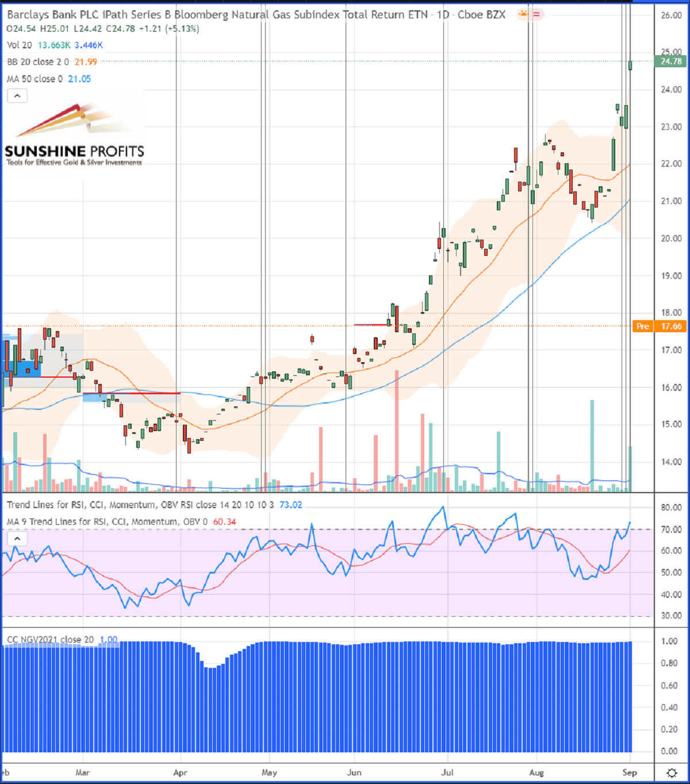
Task: Click the pre-market sun icon
Action: [523, 14]
